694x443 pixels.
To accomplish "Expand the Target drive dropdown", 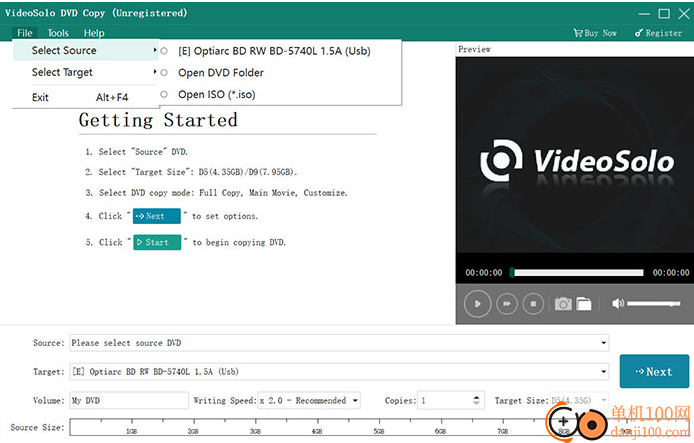I will (x=604, y=372).
